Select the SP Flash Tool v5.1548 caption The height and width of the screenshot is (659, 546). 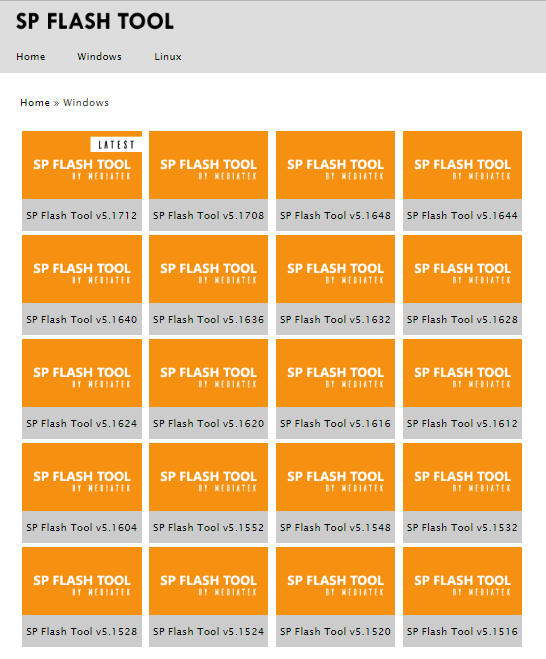[335, 527]
